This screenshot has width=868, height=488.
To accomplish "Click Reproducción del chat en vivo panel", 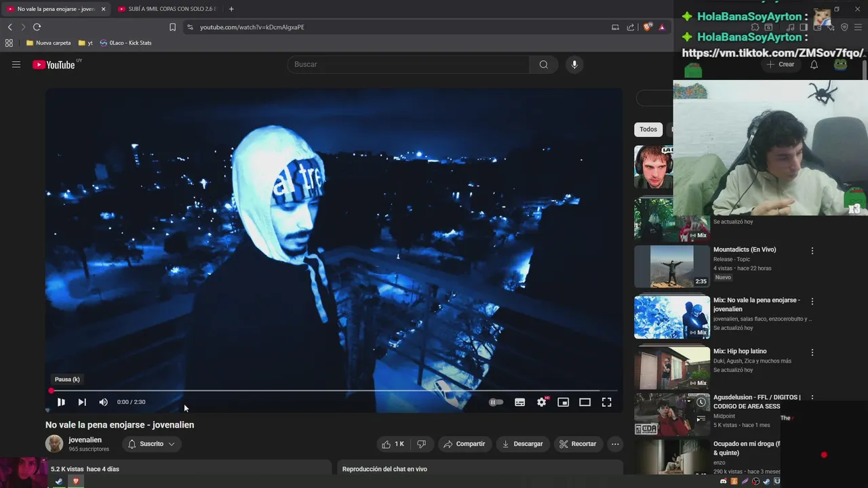I will click(480, 468).
